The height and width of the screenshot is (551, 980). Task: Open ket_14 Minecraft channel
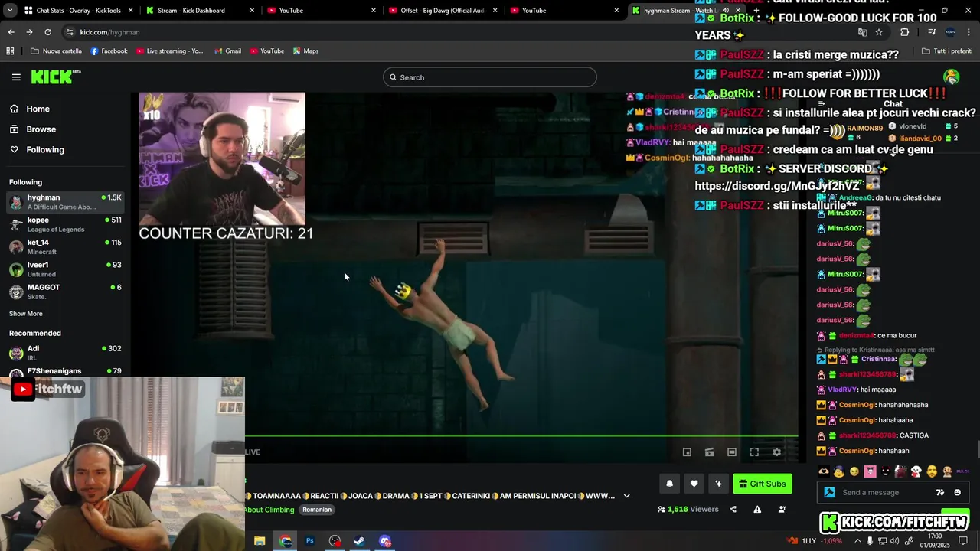65,246
